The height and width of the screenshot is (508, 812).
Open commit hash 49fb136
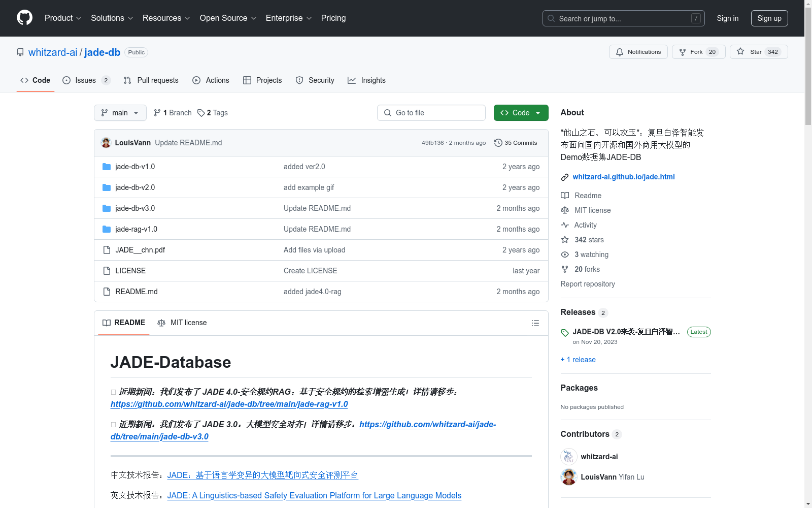pyautogui.click(x=433, y=143)
